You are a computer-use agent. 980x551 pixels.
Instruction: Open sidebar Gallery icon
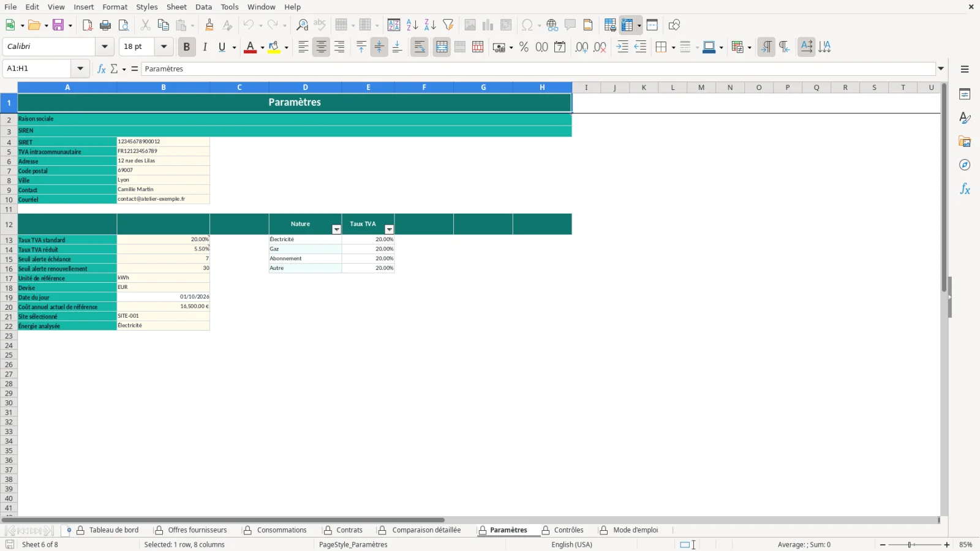coord(965,141)
